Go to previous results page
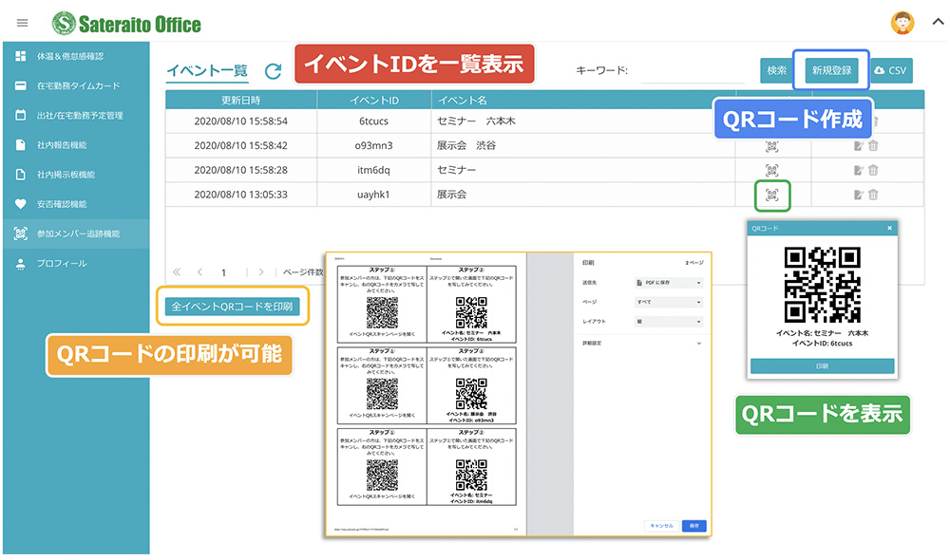Screen dimensions: 950x560 (x=199, y=272)
